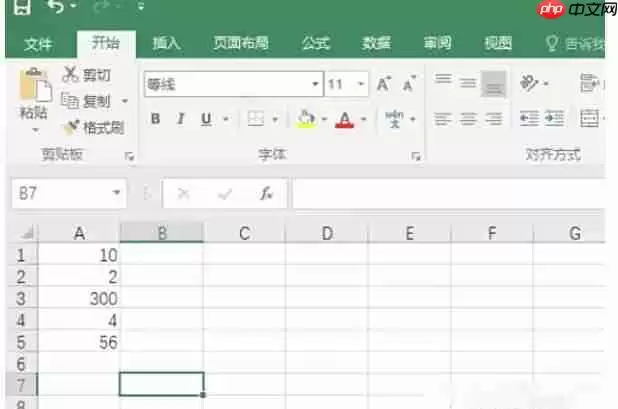Image resolution: width=618 pixels, height=409 pixels.
Task: Click the Save icon in quick access toolbar
Action: 22,6
